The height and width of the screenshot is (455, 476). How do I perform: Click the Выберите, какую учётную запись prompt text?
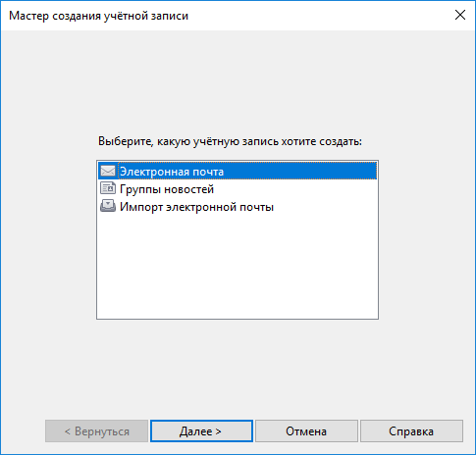click(230, 141)
